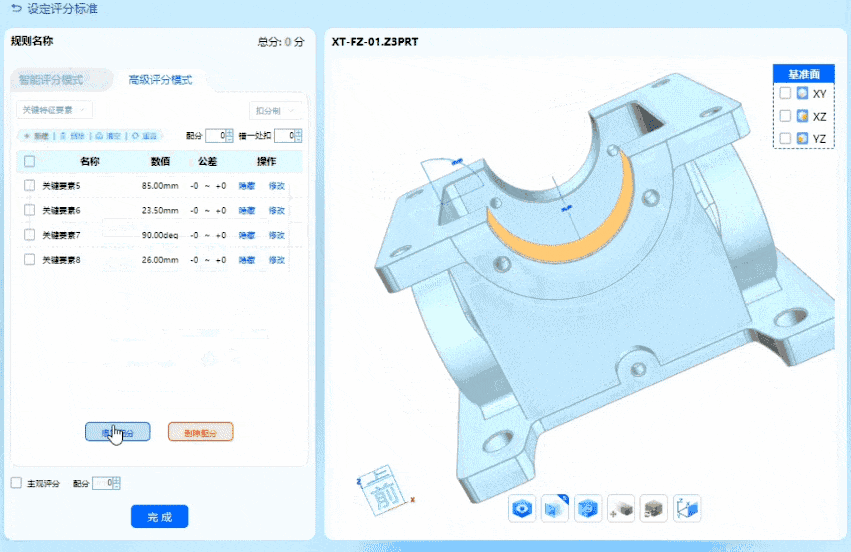Click the 重置 (reset) toolbar item

144,136
